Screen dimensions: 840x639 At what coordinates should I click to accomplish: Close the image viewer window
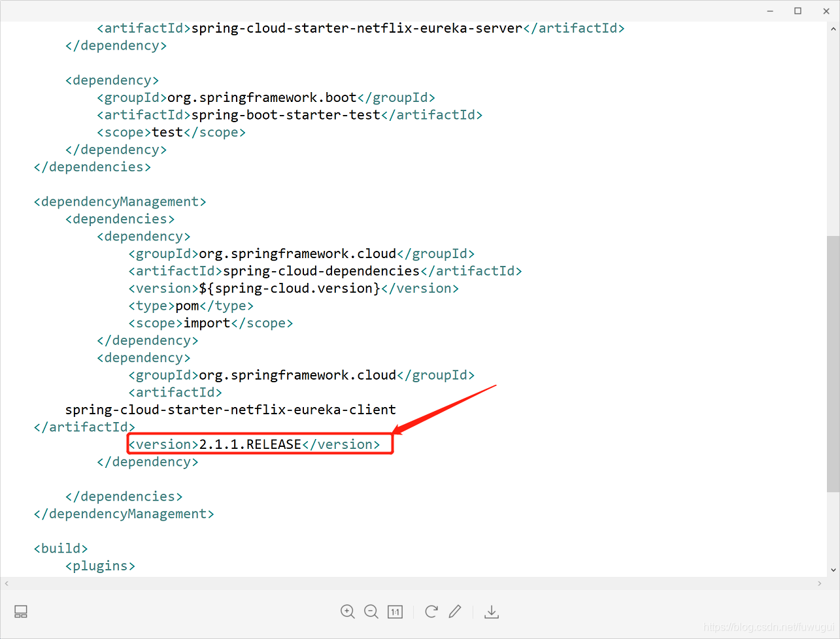826,11
